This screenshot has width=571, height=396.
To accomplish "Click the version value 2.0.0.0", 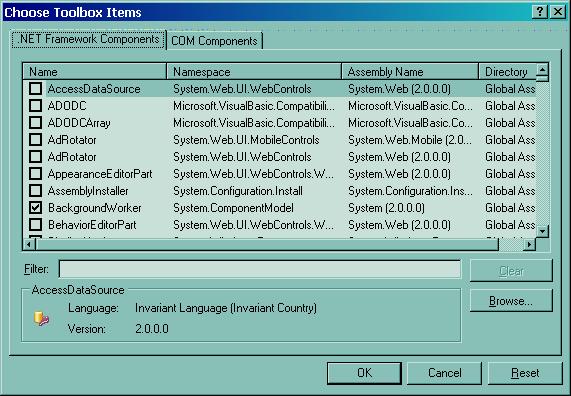I will [152, 329].
